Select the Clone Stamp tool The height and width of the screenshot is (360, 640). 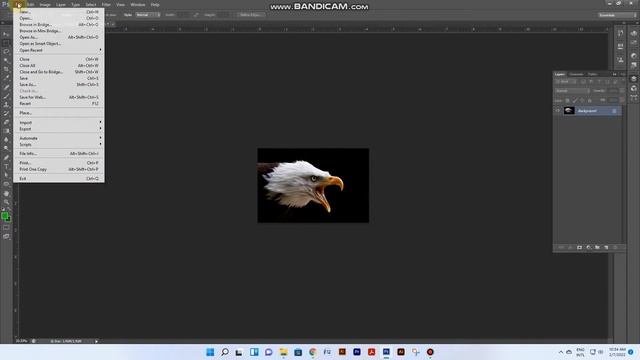(6, 104)
